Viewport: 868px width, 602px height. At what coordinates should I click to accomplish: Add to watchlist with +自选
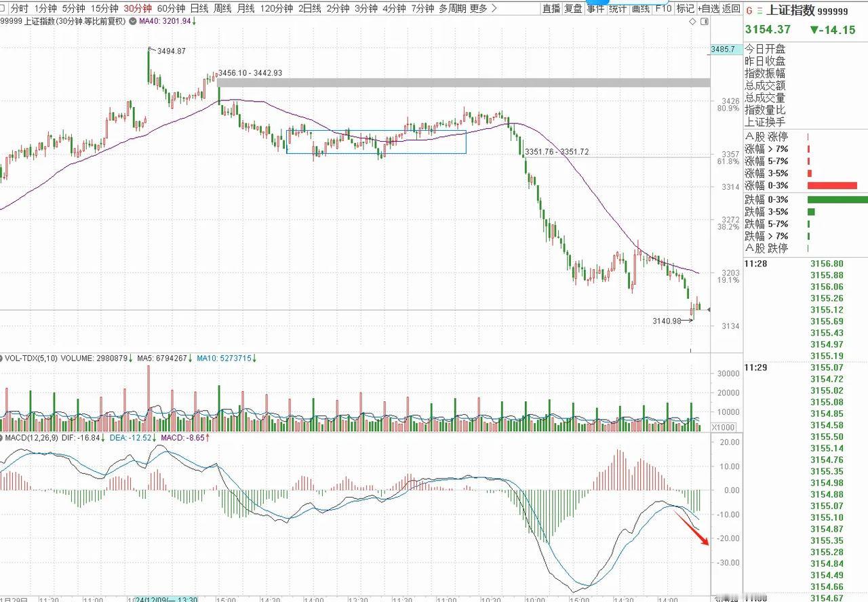click(707, 8)
